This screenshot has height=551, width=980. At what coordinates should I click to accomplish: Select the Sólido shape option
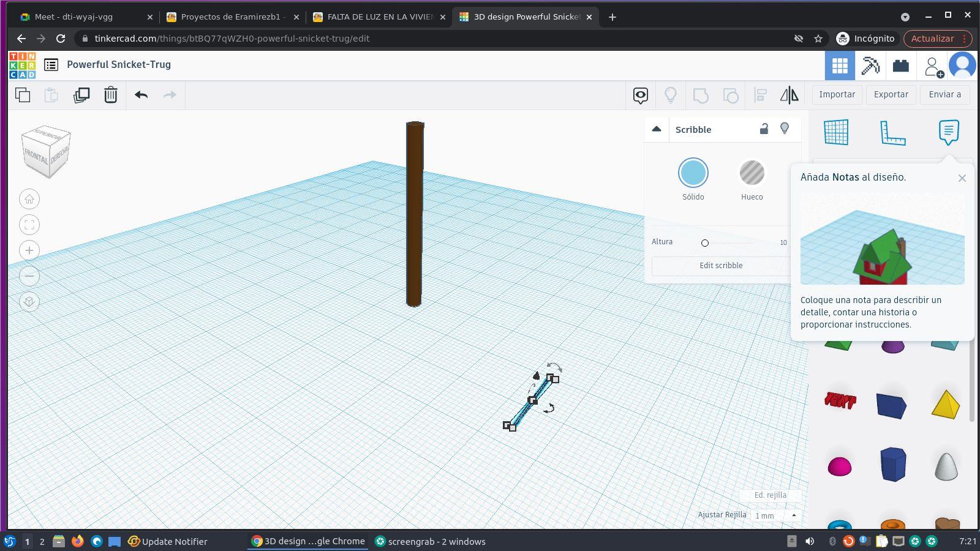[x=693, y=173]
